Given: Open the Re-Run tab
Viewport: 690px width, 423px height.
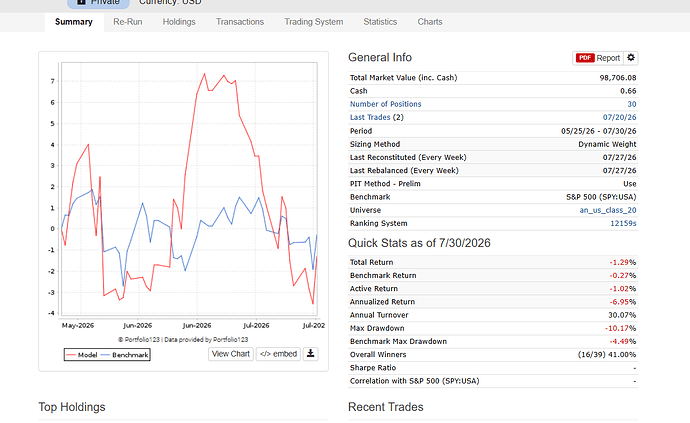Looking at the screenshot, I should point(128,22).
